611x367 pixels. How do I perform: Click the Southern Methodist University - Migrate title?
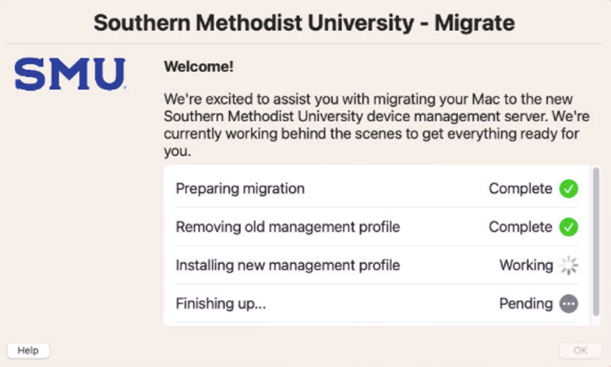coord(304,23)
